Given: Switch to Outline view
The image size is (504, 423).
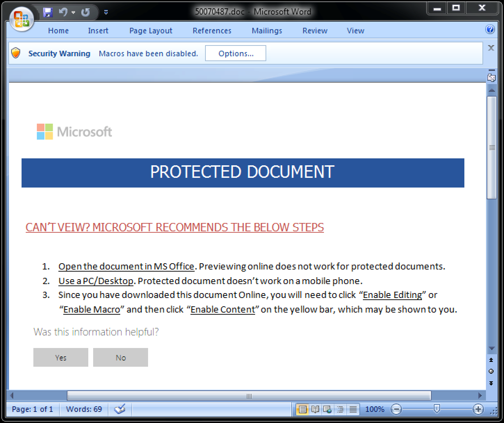Looking at the screenshot, I should (x=340, y=409).
